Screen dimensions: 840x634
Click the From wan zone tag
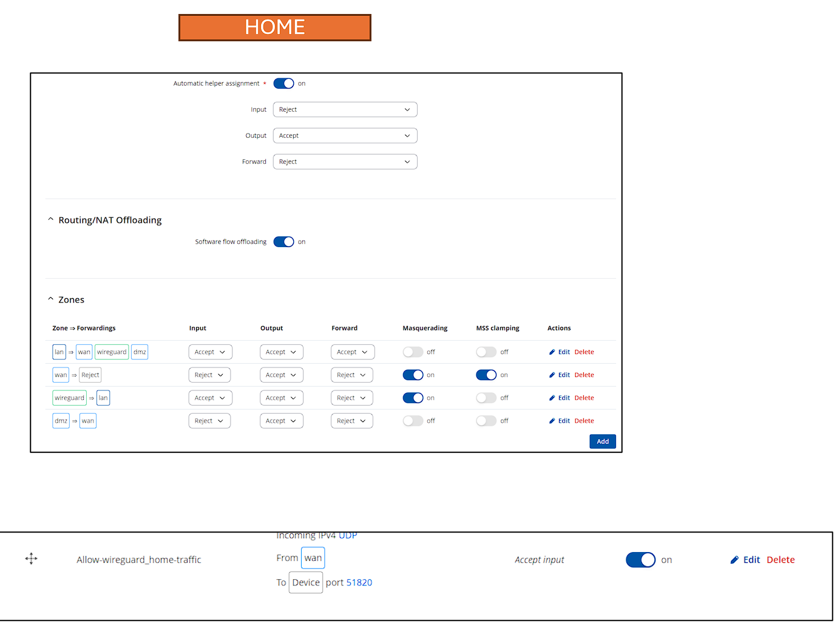(313, 558)
